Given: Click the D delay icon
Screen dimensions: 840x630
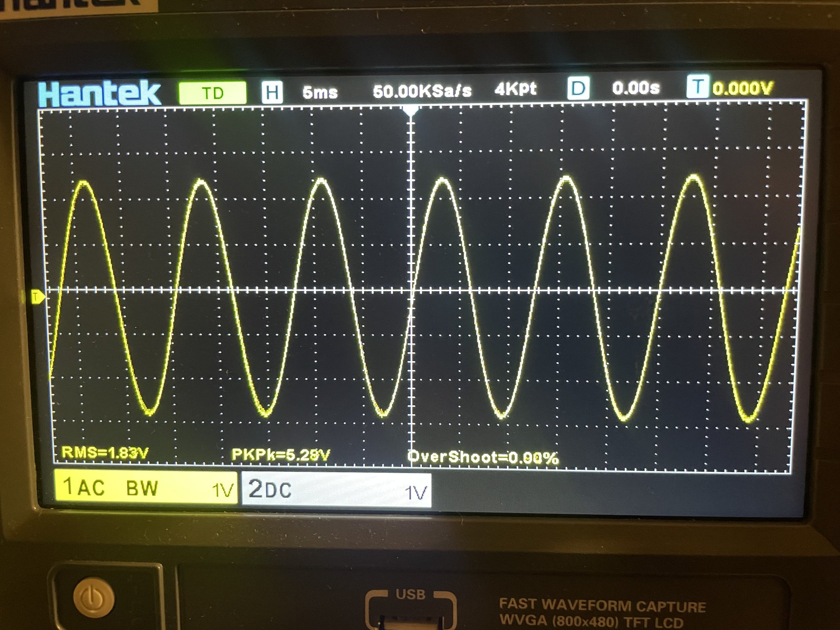Looking at the screenshot, I should point(578,88).
